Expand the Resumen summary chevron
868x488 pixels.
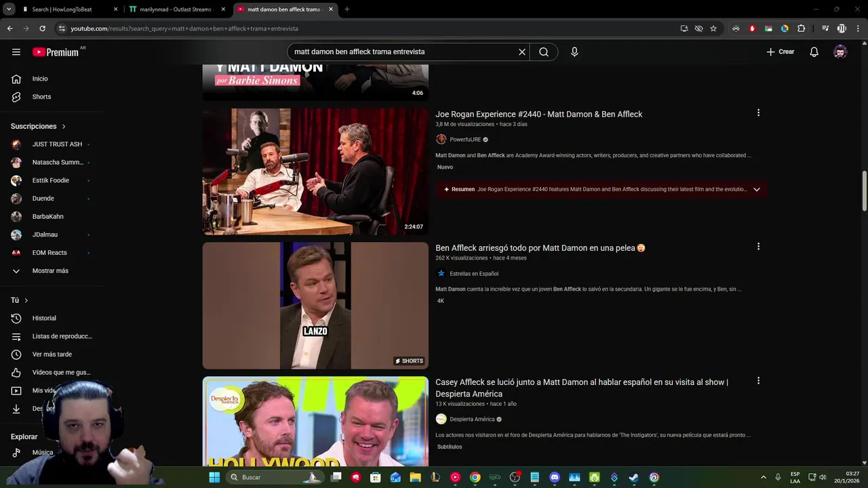[x=757, y=189]
